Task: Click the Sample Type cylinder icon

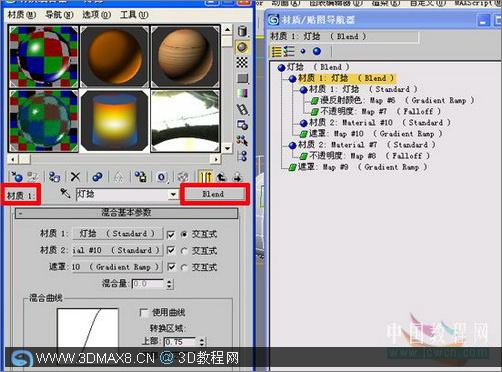Action: [242, 31]
